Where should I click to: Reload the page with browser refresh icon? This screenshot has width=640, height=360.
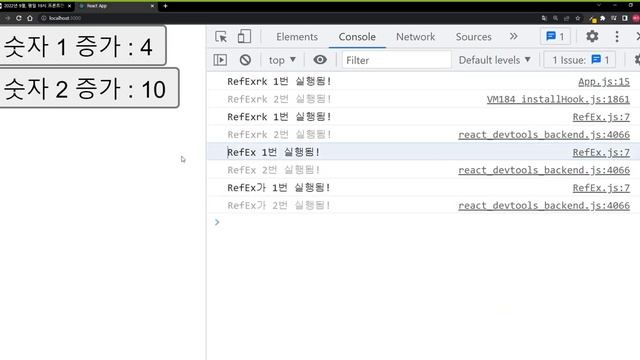tap(18, 18)
